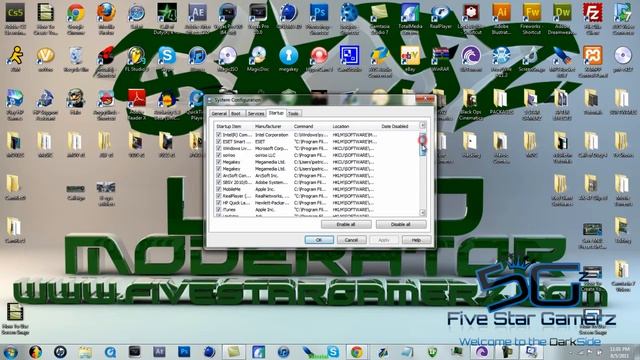Open Fireworks shortcut on desktop
Screen dimensions: 640x360
pyautogui.click(x=532, y=17)
